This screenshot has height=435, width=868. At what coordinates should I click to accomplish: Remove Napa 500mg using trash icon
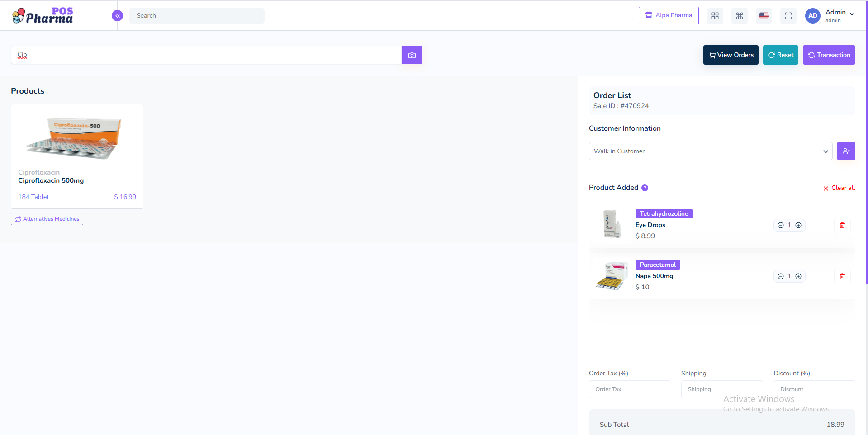point(842,276)
